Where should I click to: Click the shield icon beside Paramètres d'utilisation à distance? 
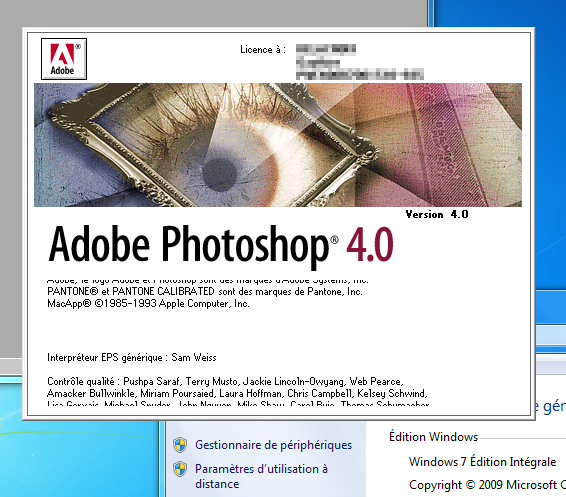(x=180, y=470)
